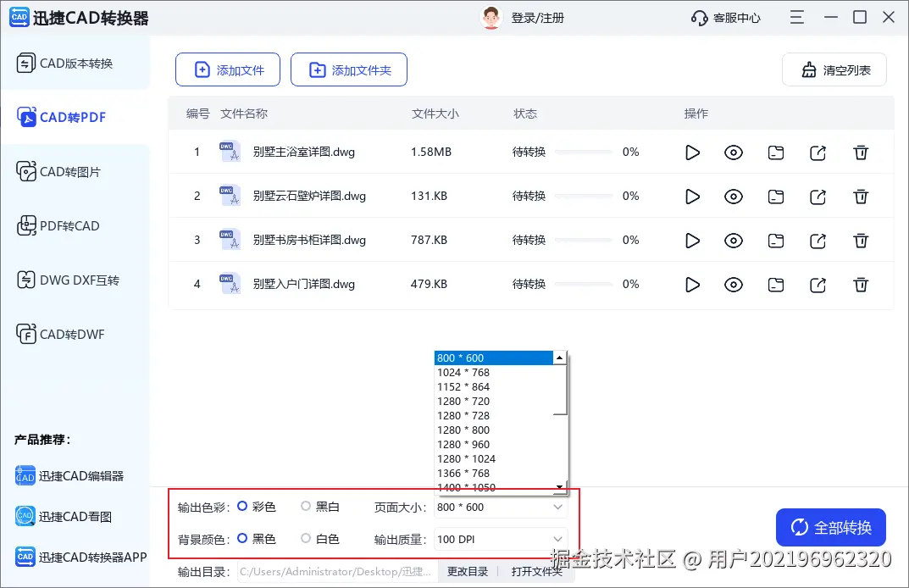909x588 pixels.
Task: Delete 别墅入户门详图.dwg row
Action: (x=861, y=285)
